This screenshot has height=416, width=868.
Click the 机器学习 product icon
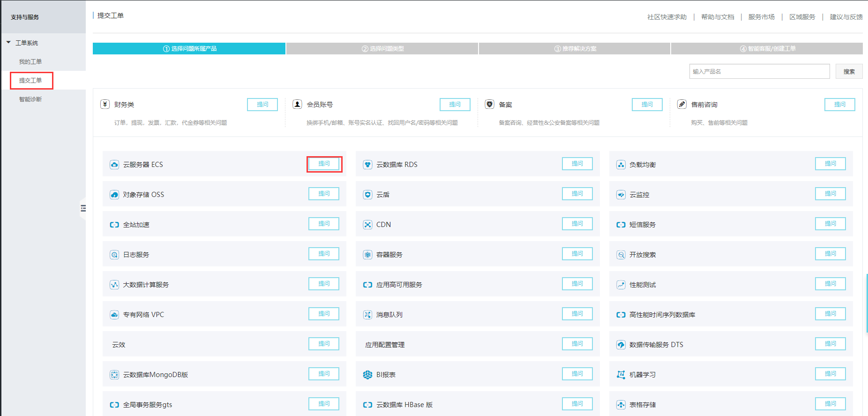pos(621,375)
